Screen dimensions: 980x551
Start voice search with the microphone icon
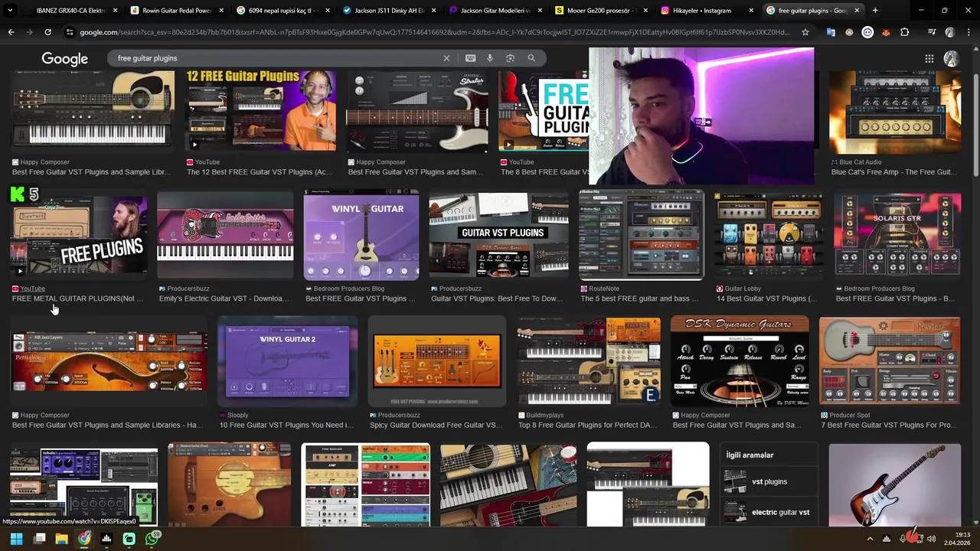(490, 58)
